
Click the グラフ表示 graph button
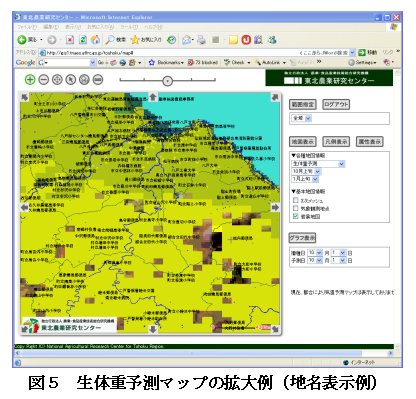[302, 238]
